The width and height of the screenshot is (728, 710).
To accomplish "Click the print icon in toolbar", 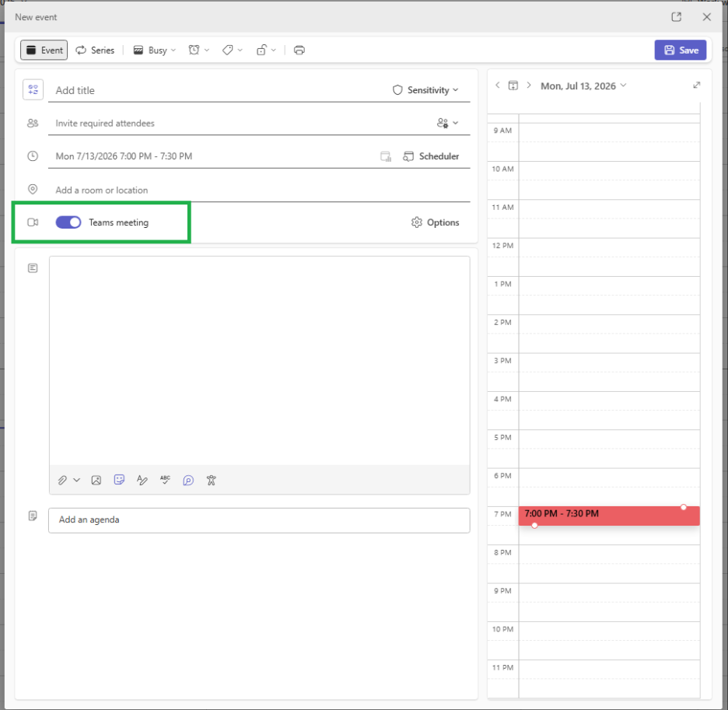I will 299,50.
